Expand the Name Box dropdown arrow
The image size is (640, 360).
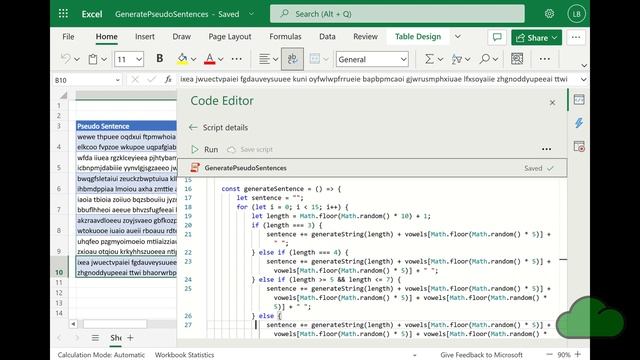pyautogui.click(x=118, y=80)
